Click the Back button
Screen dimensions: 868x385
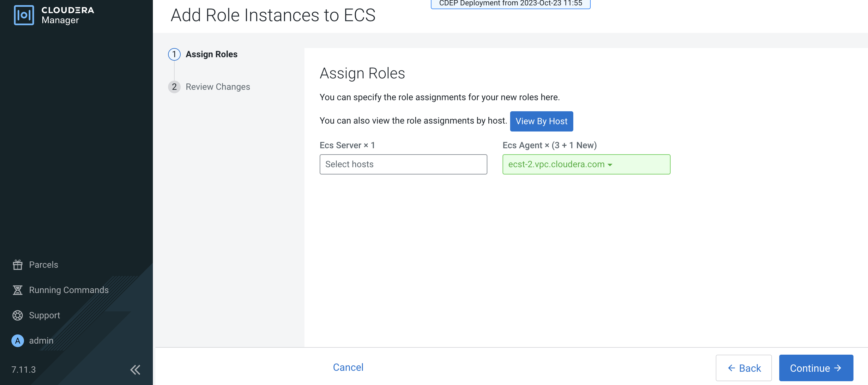pyautogui.click(x=744, y=368)
